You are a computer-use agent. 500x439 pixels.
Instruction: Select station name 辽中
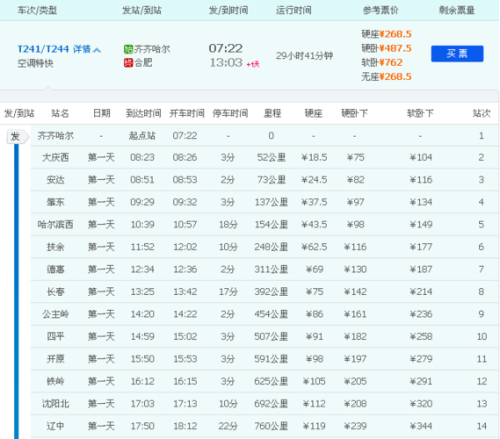click(x=55, y=426)
